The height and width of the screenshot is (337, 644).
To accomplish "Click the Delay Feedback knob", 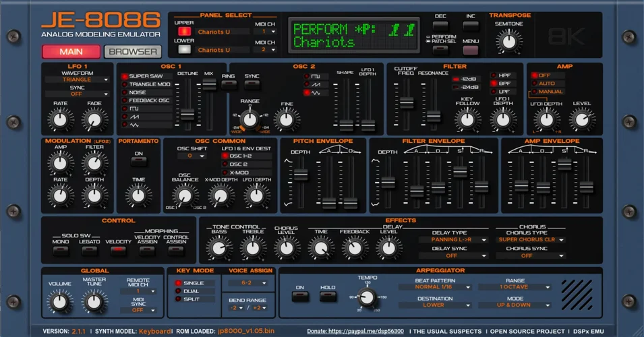I will pos(355,248).
